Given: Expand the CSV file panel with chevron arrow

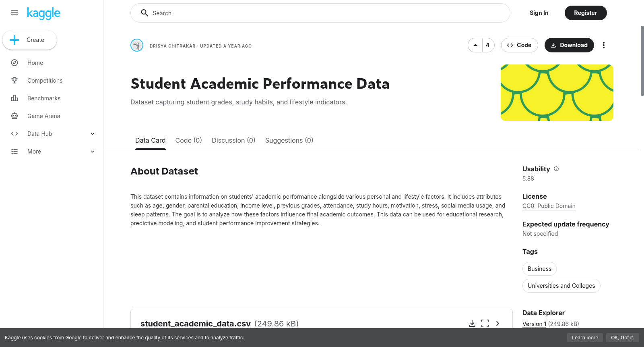Looking at the screenshot, I should click(x=498, y=324).
